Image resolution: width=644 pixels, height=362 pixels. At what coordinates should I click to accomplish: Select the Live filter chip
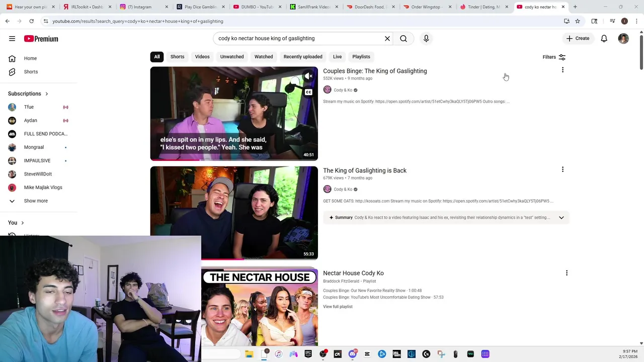click(337, 57)
